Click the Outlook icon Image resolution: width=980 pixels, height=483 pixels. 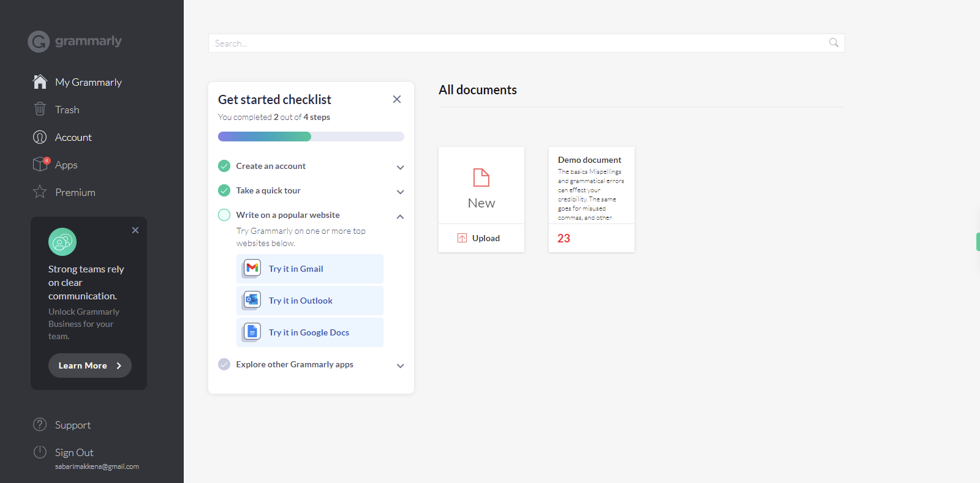click(x=252, y=300)
